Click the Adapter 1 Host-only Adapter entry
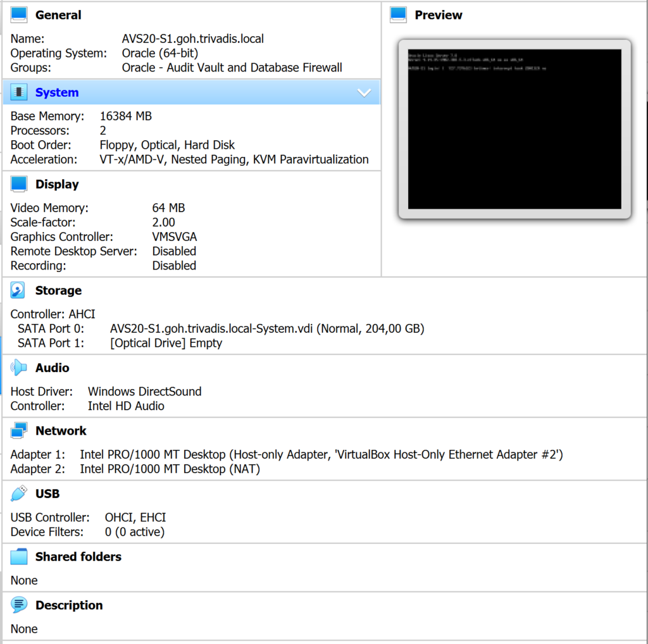This screenshot has width=648, height=644. tap(321, 454)
